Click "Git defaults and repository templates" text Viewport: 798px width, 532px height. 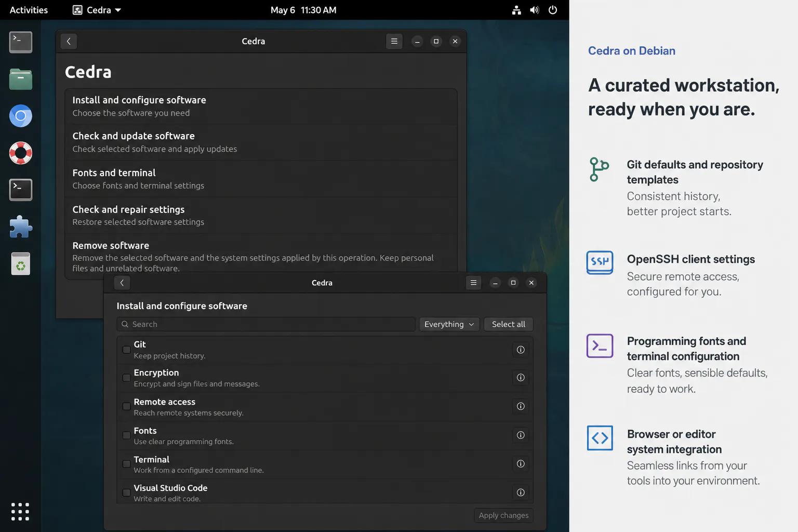point(695,172)
